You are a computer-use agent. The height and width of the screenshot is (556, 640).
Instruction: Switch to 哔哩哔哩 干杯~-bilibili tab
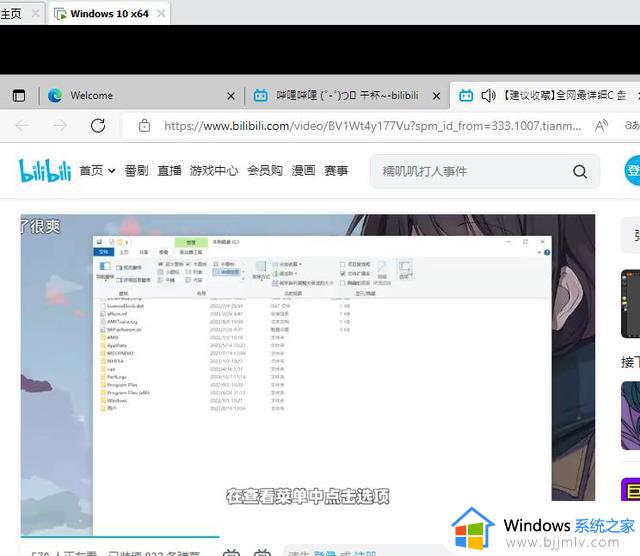click(x=347, y=96)
